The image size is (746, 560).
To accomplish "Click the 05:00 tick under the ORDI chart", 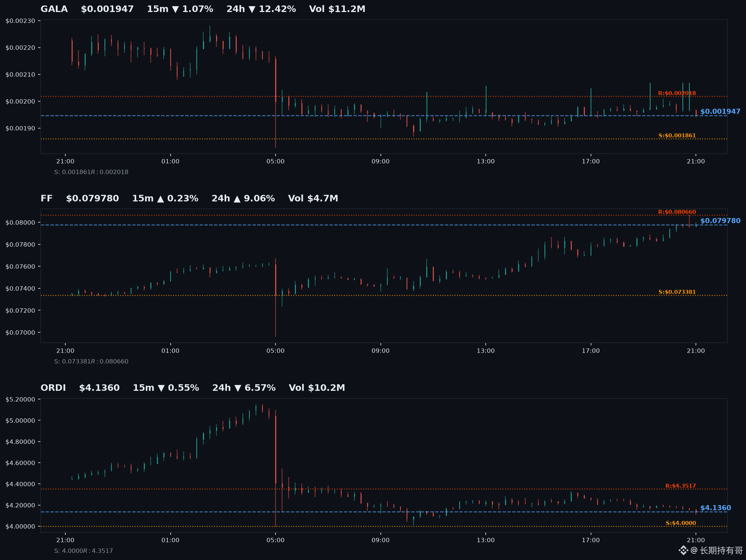I will click(276, 540).
